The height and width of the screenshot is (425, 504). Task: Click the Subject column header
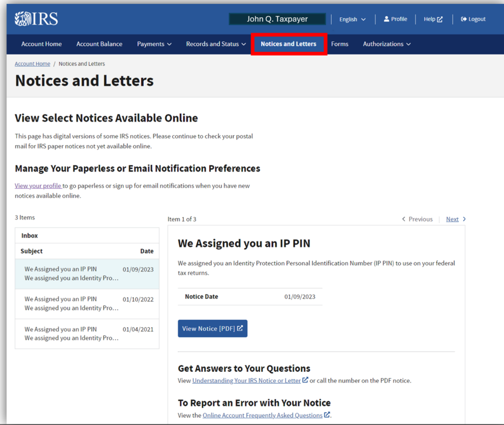(31, 251)
